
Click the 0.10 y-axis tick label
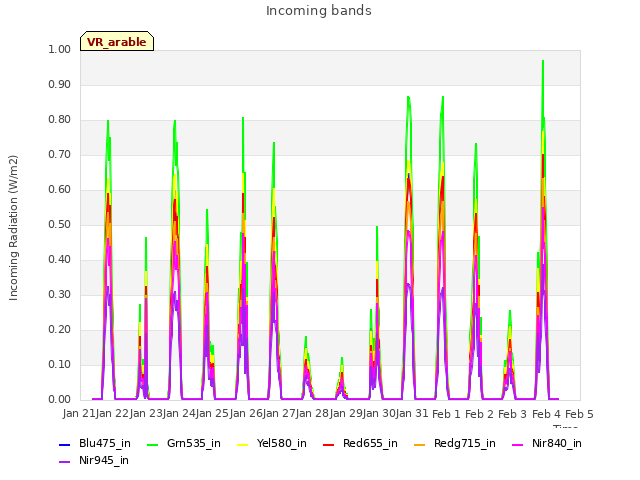pyautogui.click(x=60, y=364)
